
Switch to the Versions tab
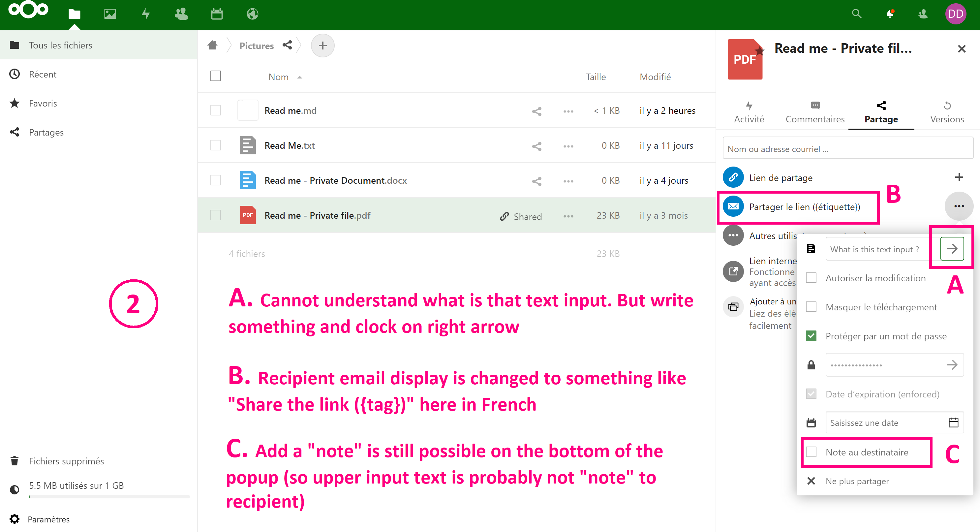(947, 113)
